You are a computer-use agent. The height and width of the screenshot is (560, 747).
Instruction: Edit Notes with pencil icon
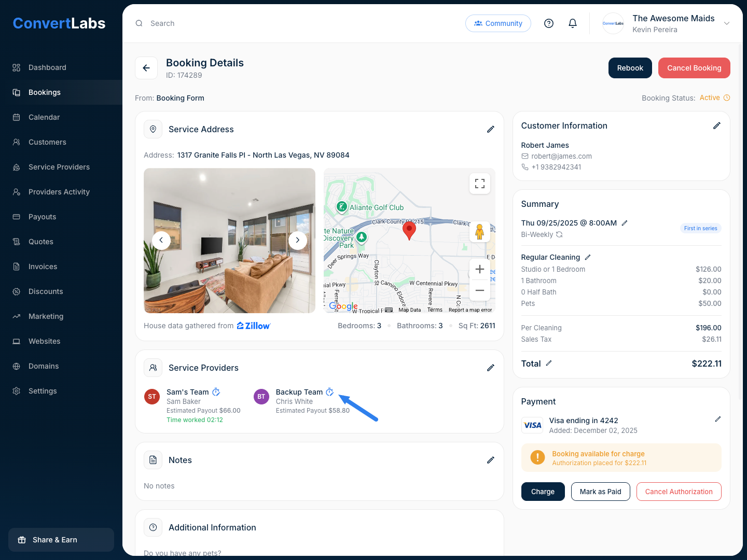[x=491, y=460]
